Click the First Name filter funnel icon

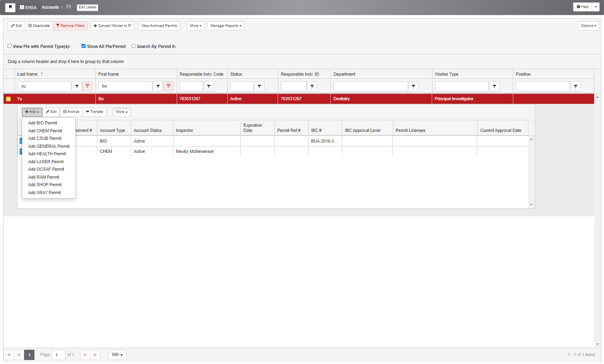158,86
